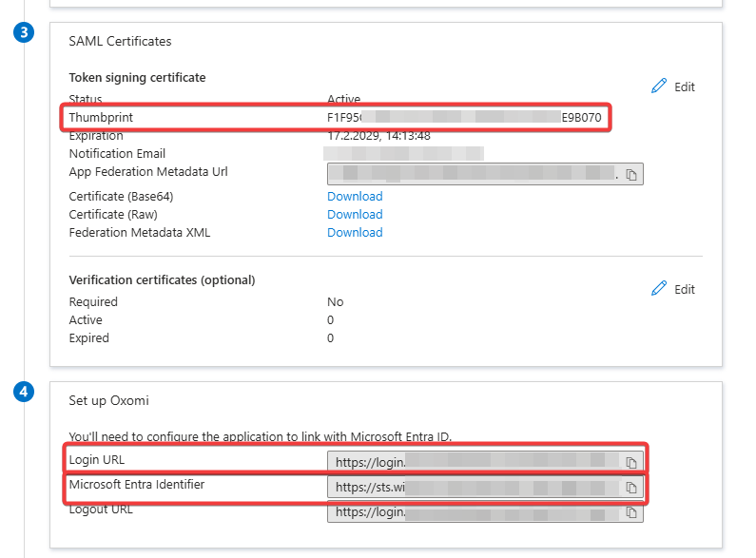Copy the Microsoft Entra Identifier value
Image resolution: width=756 pixels, height=558 pixels.
631,488
